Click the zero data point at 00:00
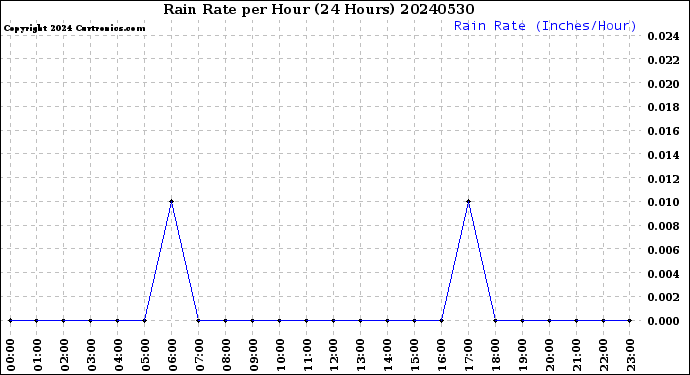The image size is (690, 375). pyautogui.click(x=10, y=320)
